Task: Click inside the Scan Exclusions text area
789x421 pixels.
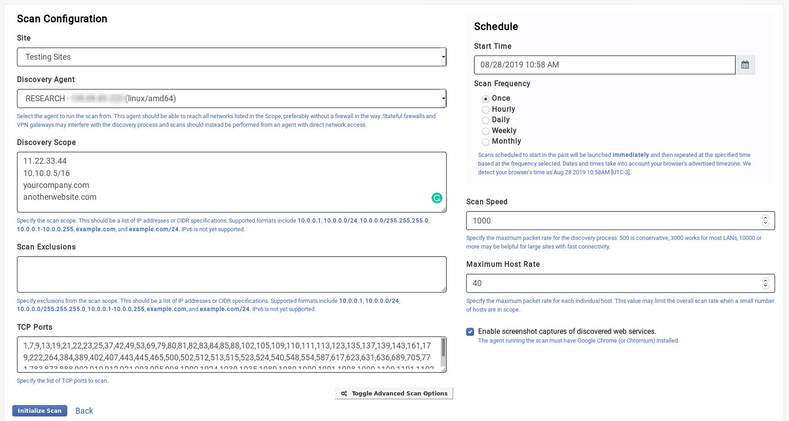Action: pyautogui.click(x=231, y=275)
